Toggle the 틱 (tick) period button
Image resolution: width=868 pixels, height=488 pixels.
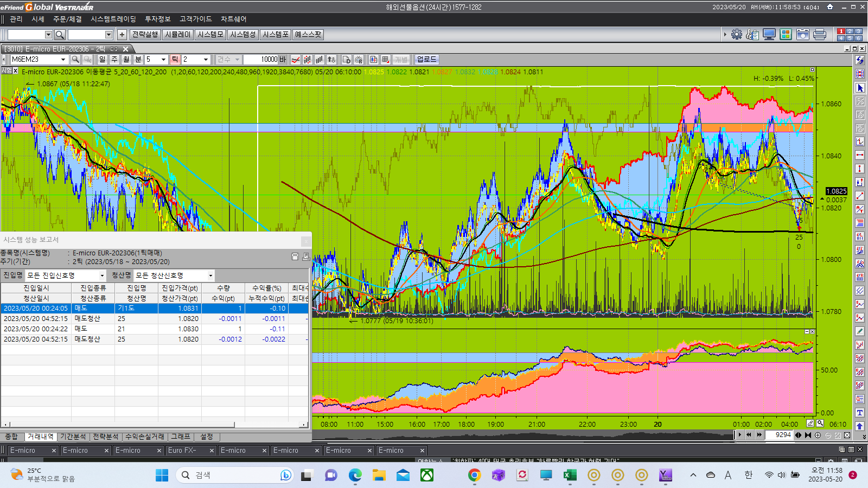tap(175, 59)
